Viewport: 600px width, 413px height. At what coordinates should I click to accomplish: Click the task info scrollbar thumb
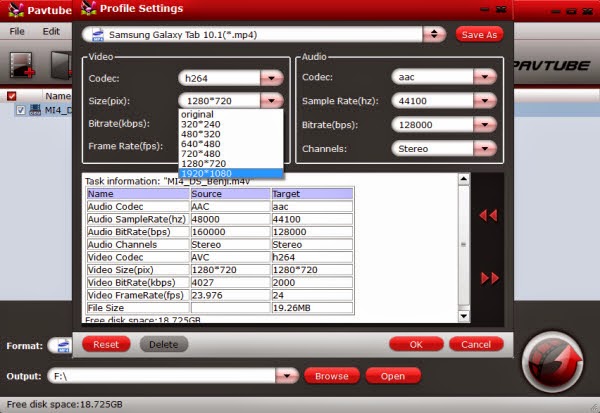coord(464,245)
